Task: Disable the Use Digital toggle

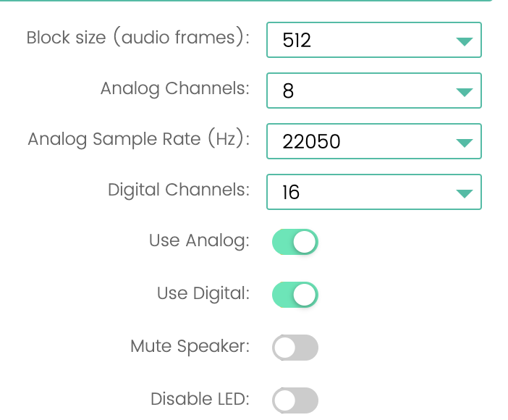Action: 295,295
